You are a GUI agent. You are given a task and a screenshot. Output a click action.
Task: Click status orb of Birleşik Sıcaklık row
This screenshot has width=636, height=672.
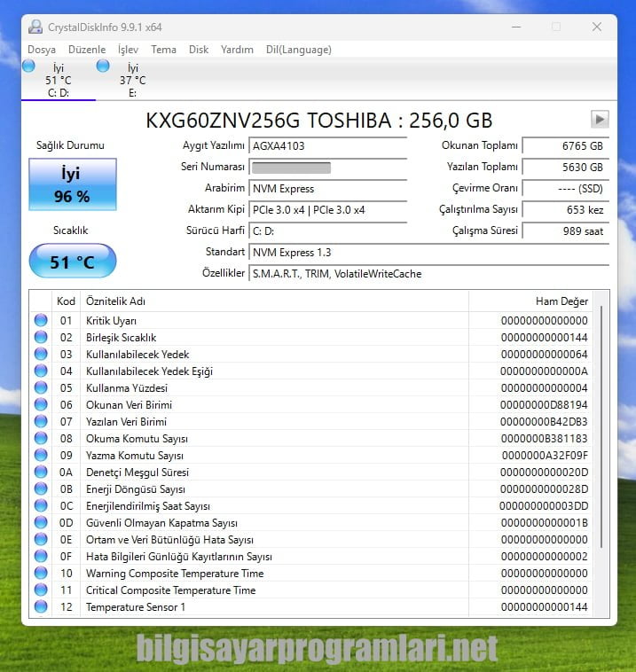[x=41, y=337]
